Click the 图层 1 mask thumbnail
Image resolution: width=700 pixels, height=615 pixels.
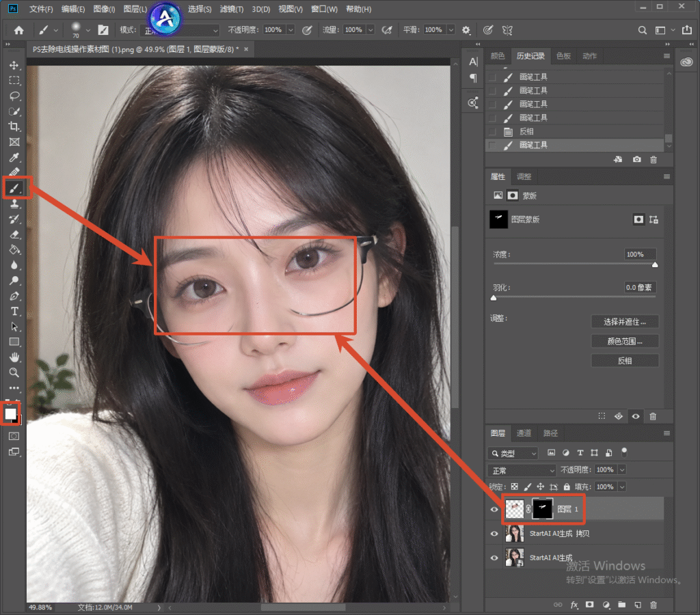pos(542,509)
